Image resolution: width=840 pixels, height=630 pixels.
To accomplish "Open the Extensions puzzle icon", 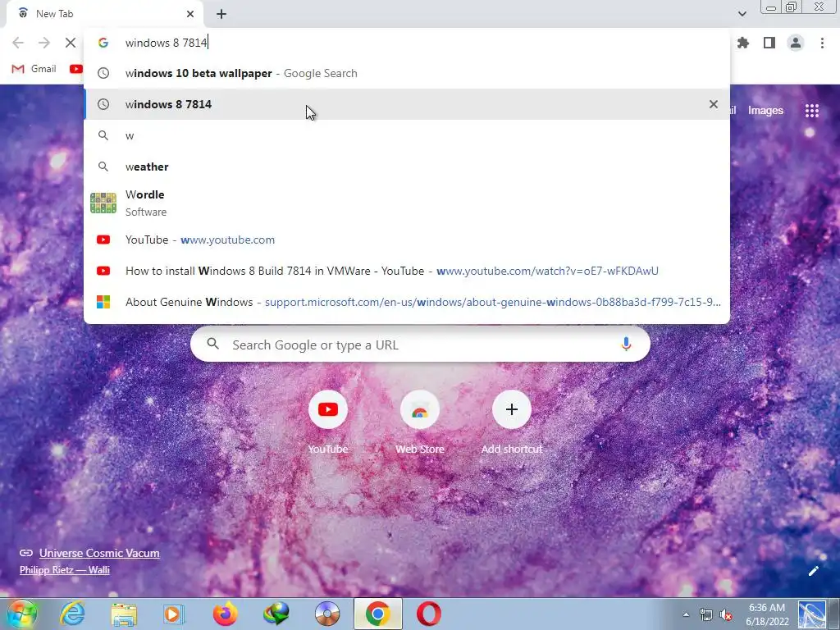I will (x=743, y=43).
